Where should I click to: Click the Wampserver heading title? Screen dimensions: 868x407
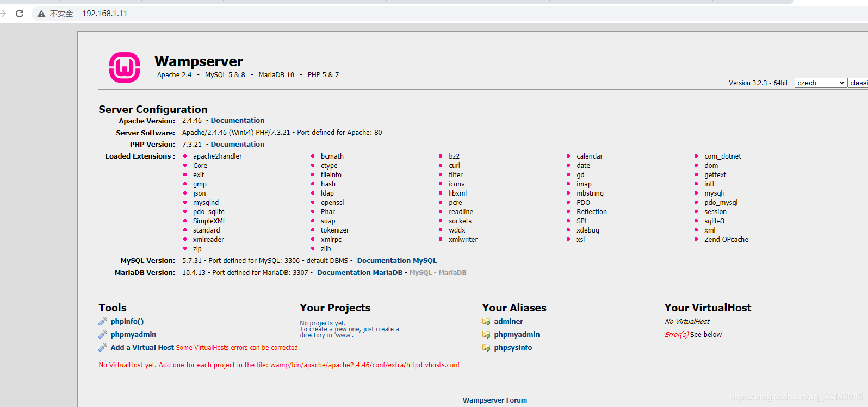click(199, 61)
